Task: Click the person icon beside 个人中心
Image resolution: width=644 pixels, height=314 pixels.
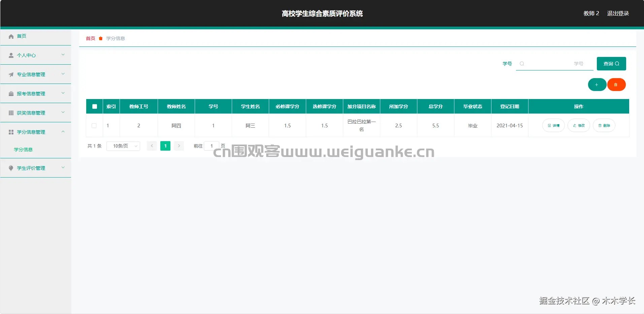Action: click(x=11, y=55)
